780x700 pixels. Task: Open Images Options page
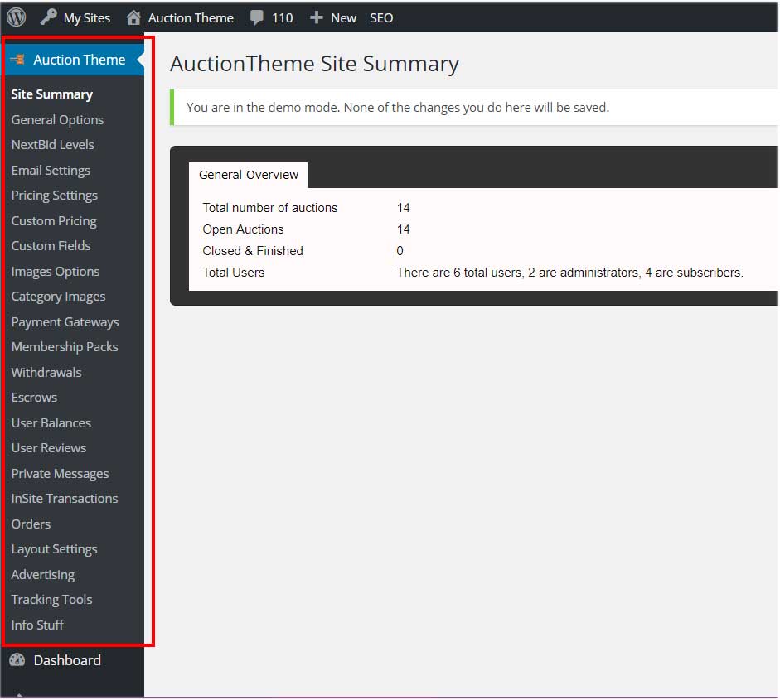point(56,272)
